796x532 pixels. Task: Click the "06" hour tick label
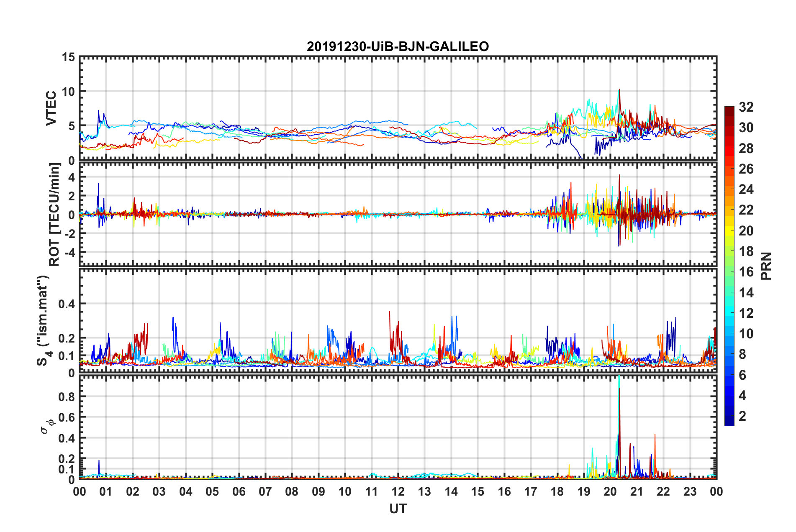click(239, 491)
